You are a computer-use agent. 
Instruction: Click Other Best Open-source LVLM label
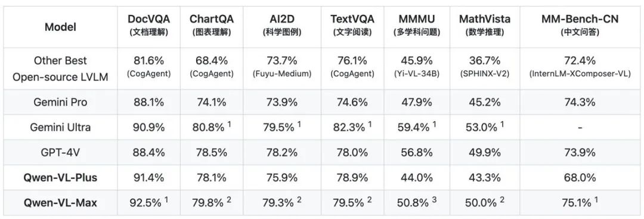point(60,69)
